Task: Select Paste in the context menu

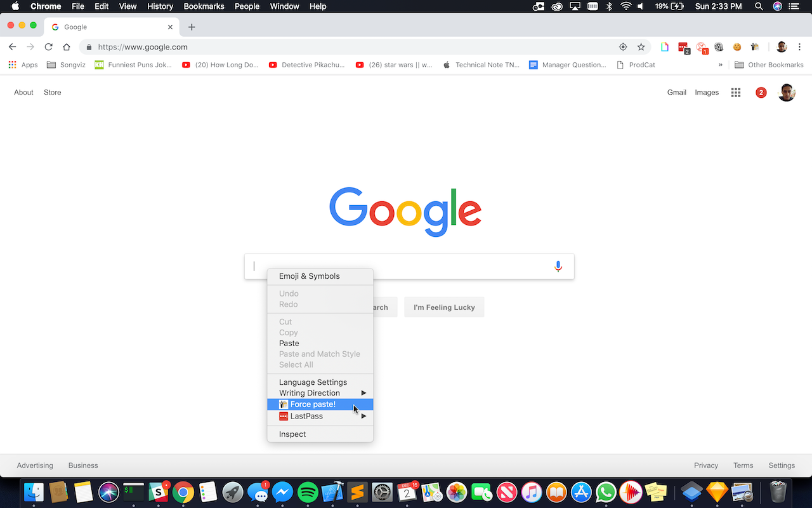Action: [x=320, y=344]
